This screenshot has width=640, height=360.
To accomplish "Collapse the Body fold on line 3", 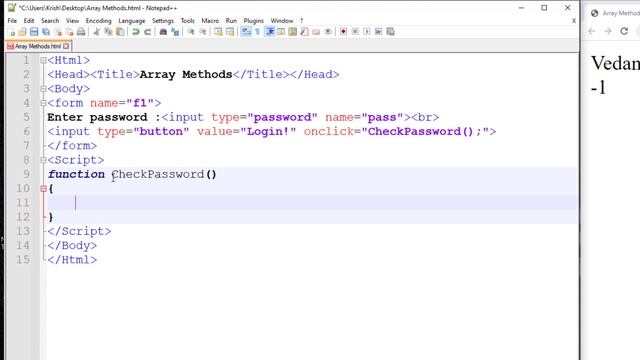I will (x=43, y=89).
